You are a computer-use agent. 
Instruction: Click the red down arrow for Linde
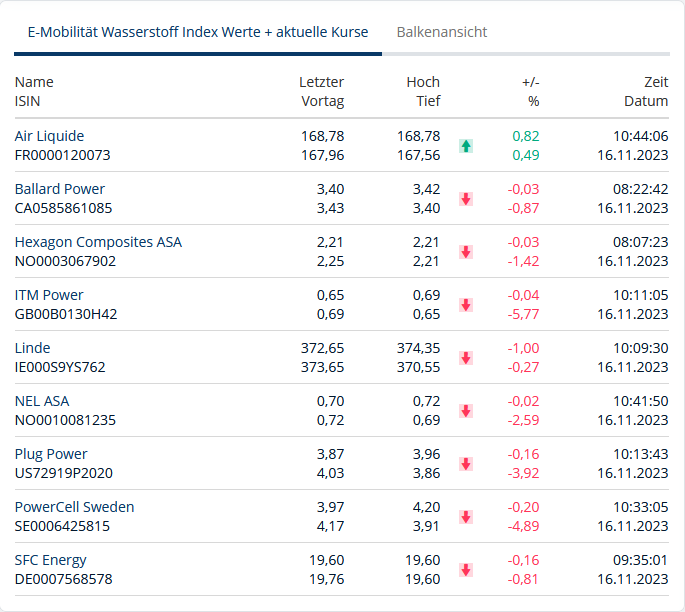(466, 358)
